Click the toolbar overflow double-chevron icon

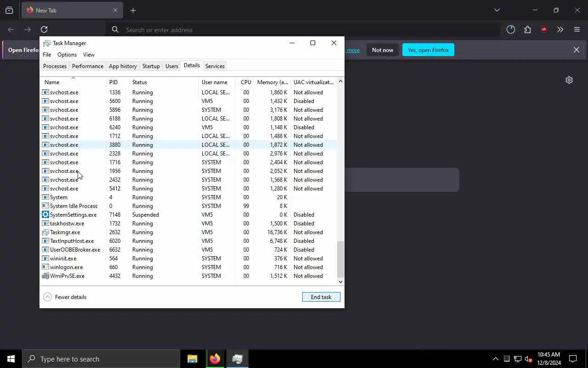[560, 29]
